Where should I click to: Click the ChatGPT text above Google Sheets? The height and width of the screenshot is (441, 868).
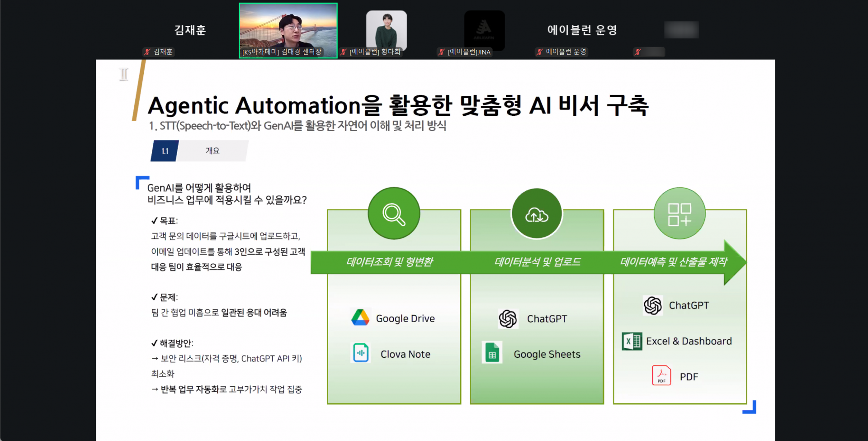click(547, 319)
